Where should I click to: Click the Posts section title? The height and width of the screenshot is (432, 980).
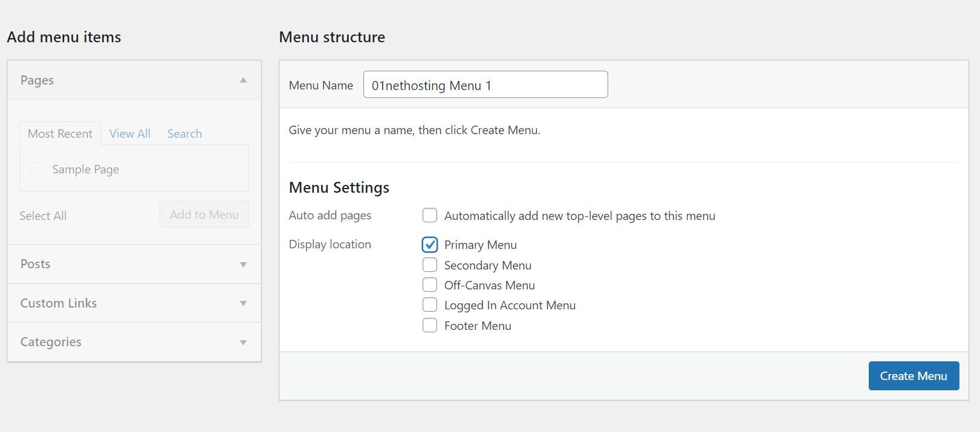pyautogui.click(x=35, y=264)
